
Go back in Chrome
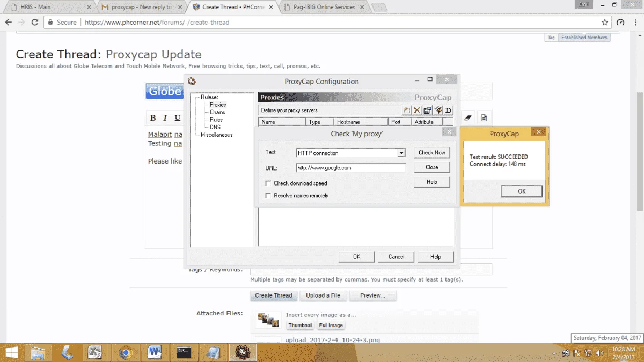click(9, 23)
